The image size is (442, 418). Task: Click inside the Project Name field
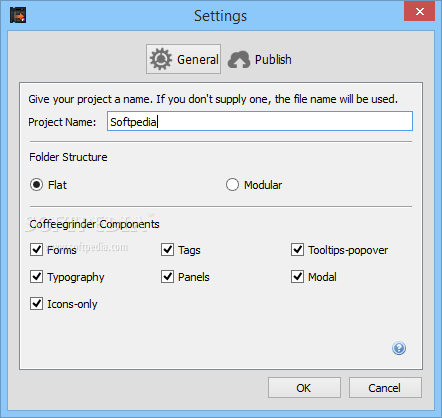(x=260, y=121)
